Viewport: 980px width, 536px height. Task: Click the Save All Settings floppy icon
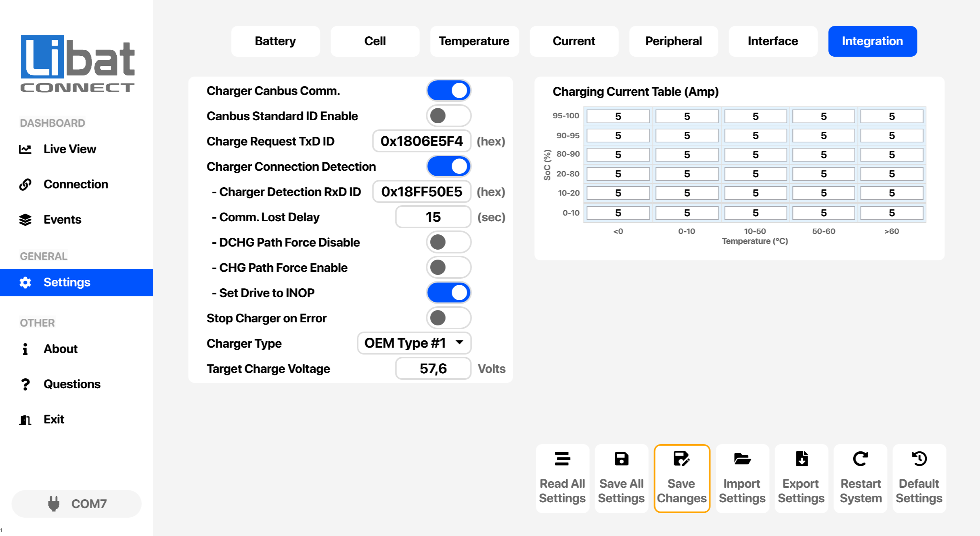click(621, 458)
